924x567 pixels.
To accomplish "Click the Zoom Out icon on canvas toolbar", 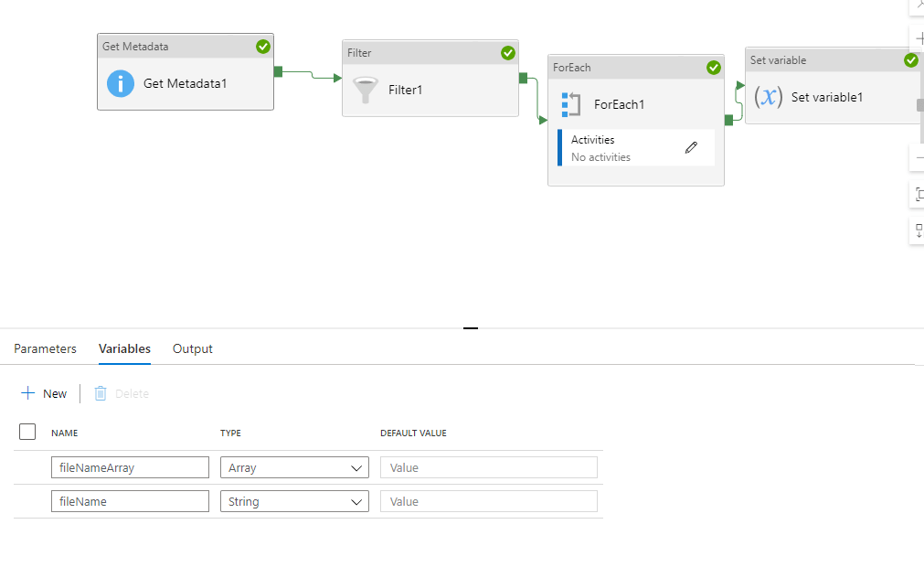I will tap(918, 157).
